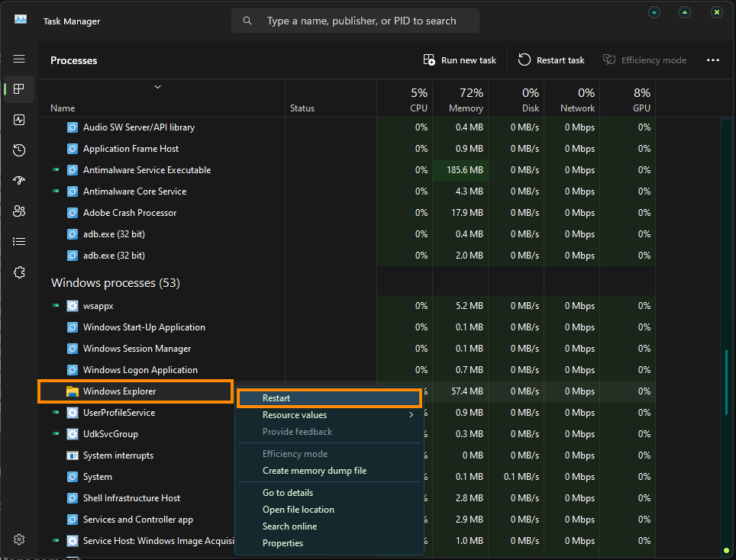
Task: Select the Audio SW Server/API library row
Action: (347, 127)
